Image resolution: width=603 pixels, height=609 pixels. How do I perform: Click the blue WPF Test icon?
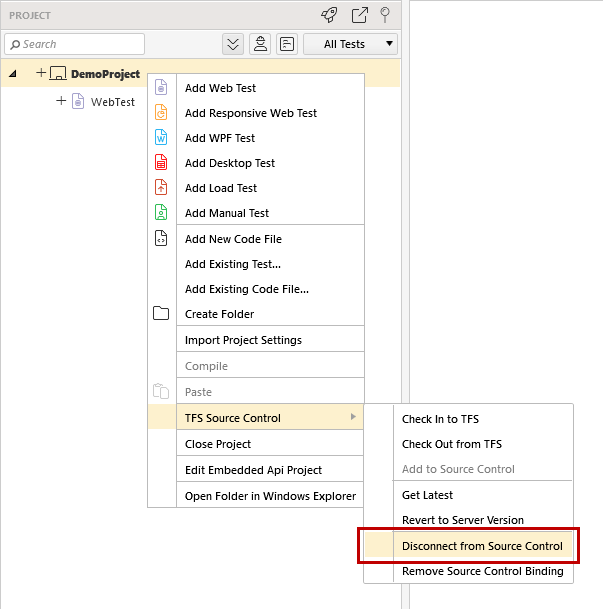[161, 137]
